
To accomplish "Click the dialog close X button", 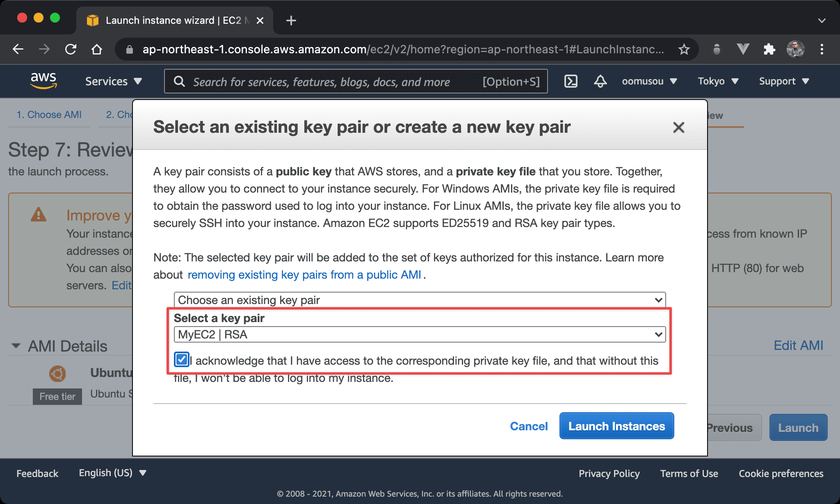I will tap(678, 127).
